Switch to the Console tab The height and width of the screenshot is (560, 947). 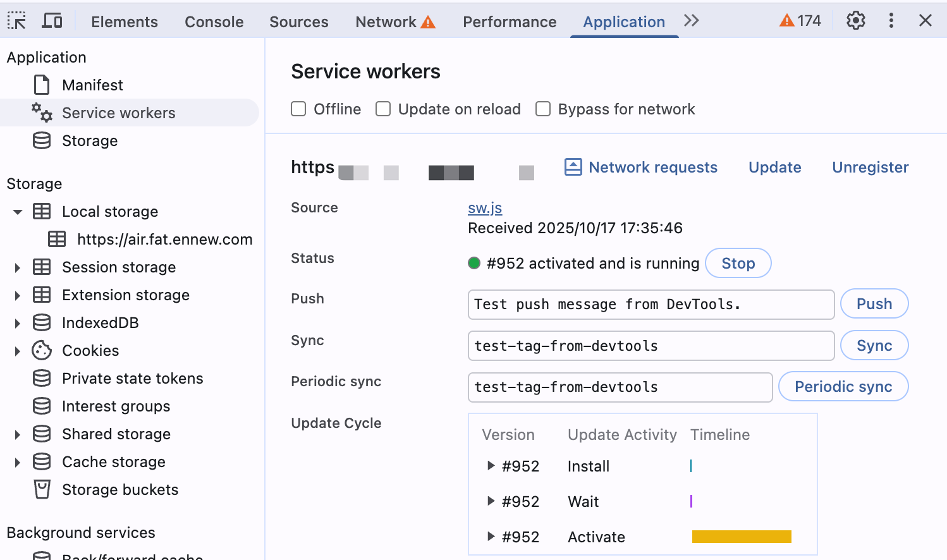coord(214,21)
